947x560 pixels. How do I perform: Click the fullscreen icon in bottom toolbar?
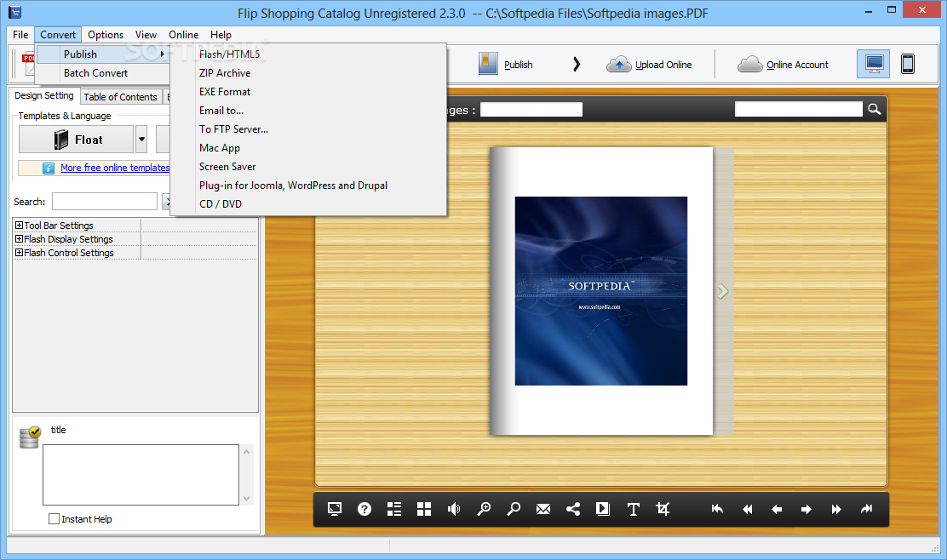(335, 509)
